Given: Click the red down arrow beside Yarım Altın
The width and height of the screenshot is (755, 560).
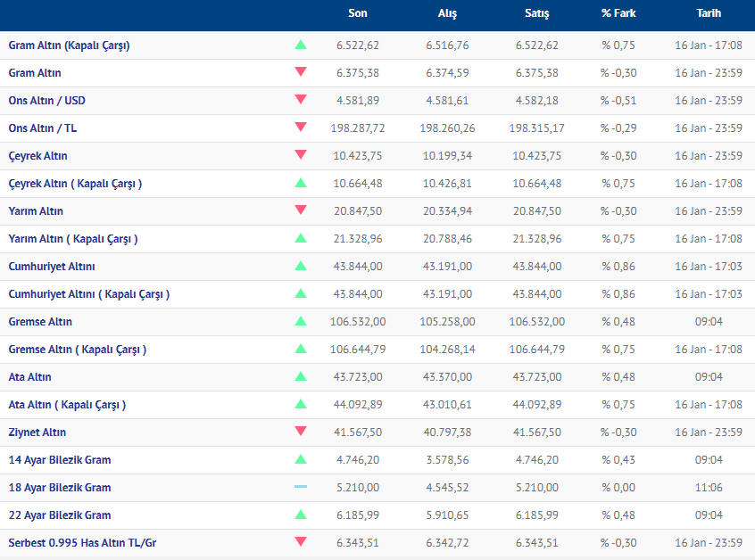Looking at the screenshot, I should 301,210.
